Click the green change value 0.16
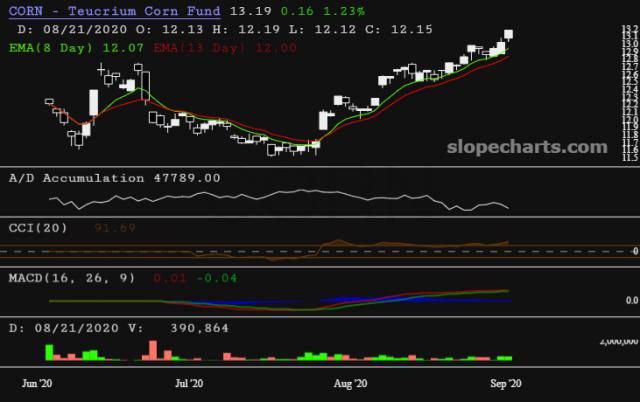 297,11
